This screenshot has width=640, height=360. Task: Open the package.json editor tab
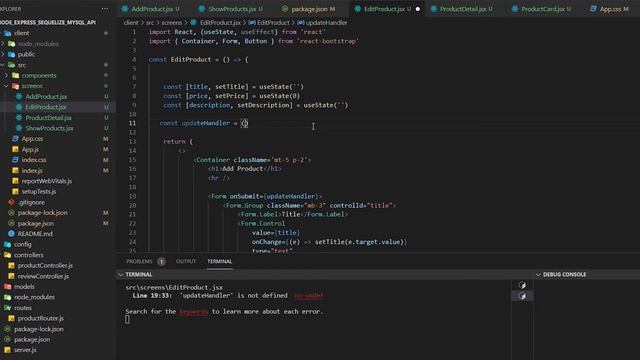coord(310,9)
